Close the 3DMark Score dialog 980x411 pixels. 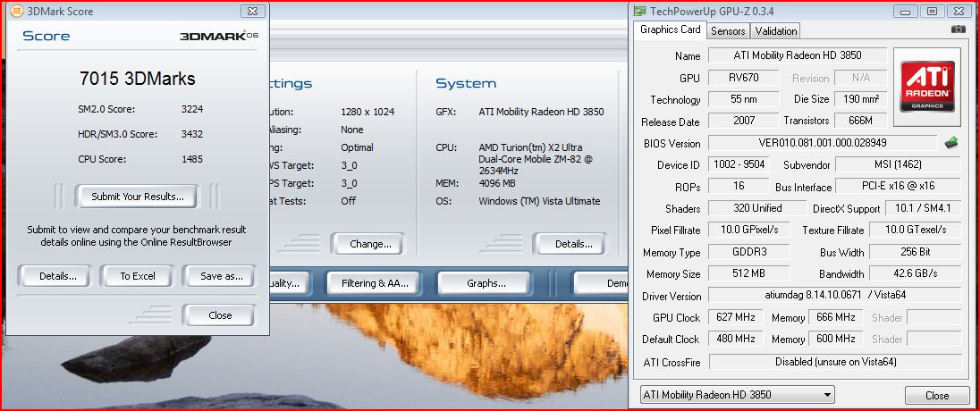point(220,315)
